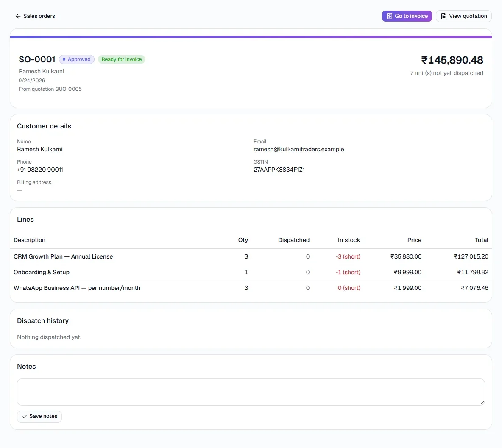Select the CRM Growth Plan line row

click(x=251, y=257)
